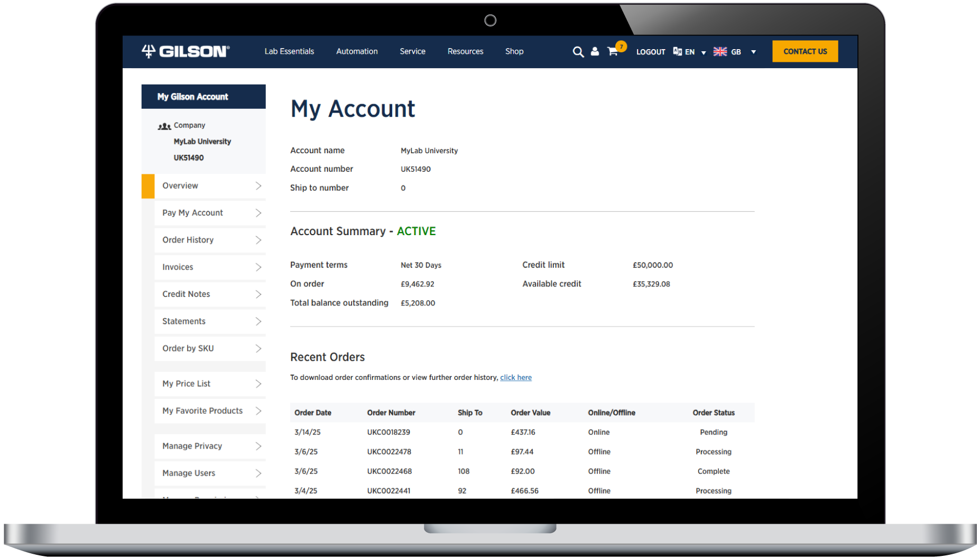Click the Pending status of order UKC0018239
Viewport: 980px width, 558px height.
[x=714, y=432]
